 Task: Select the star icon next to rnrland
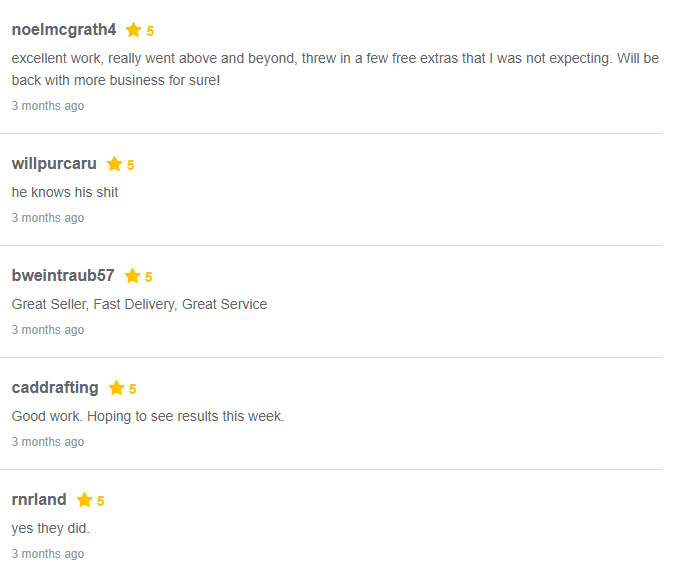84,500
